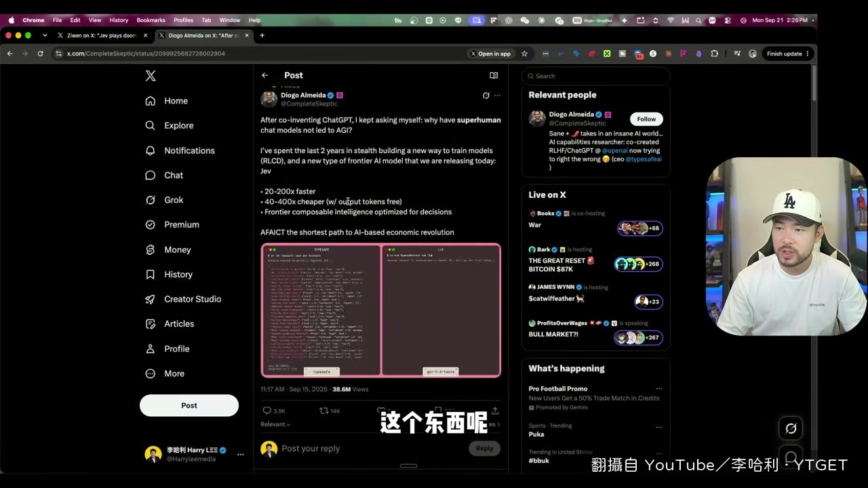
Task: Click the 38.6M Views count
Action: point(351,390)
